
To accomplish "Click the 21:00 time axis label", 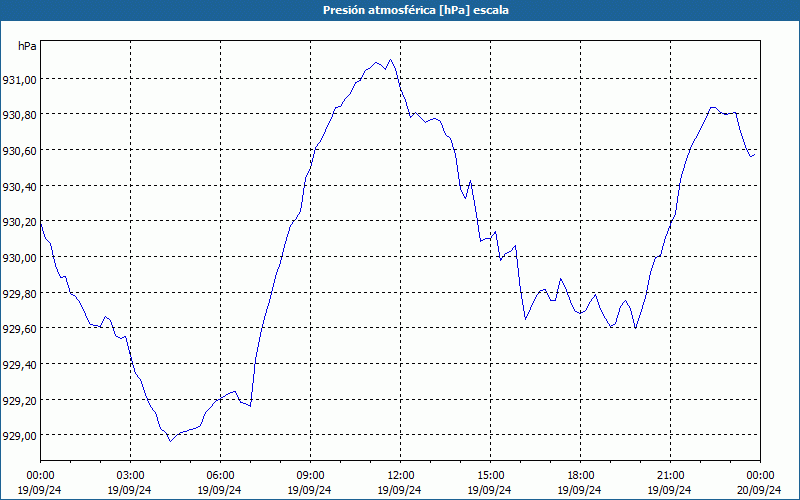I will (670, 476).
